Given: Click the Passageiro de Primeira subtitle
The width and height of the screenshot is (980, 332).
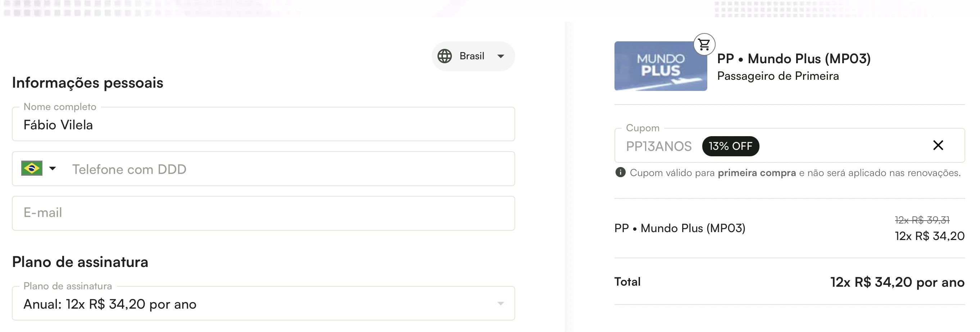Looking at the screenshot, I should [777, 76].
